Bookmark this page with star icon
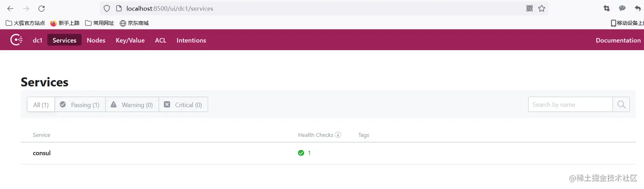The width and height of the screenshot is (644, 189). coord(541,9)
